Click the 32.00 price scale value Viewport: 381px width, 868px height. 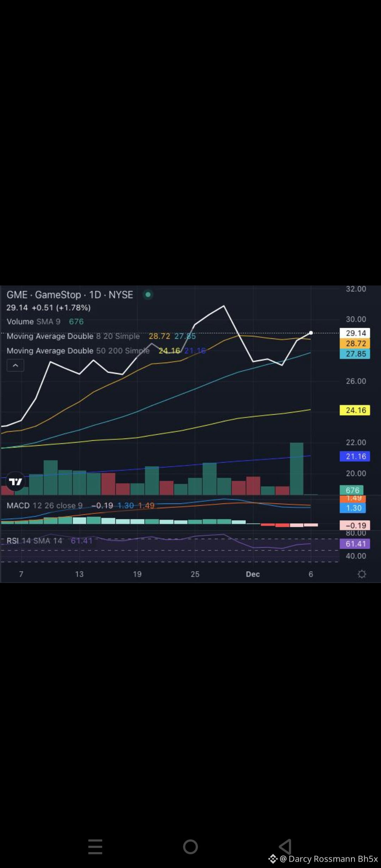pyautogui.click(x=356, y=289)
